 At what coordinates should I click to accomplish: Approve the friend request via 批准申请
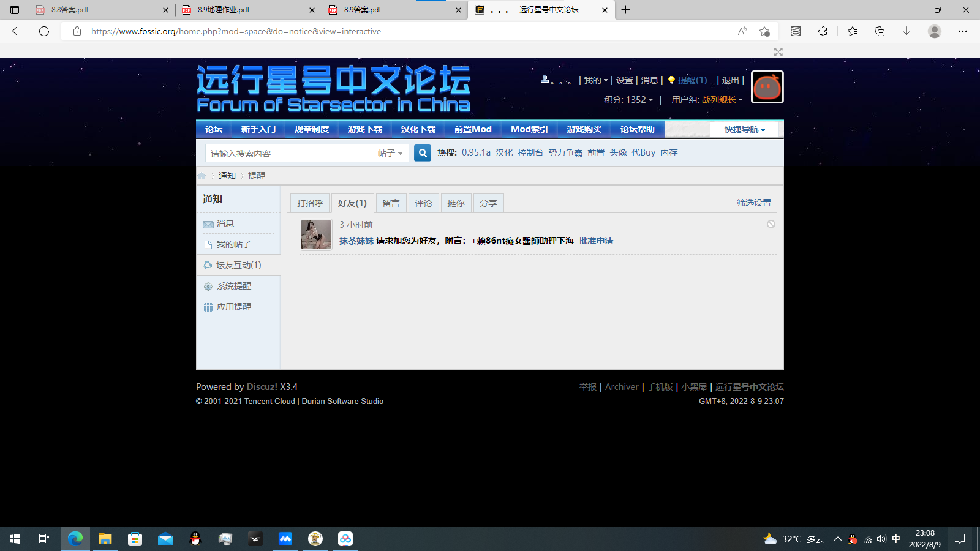tap(595, 240)
